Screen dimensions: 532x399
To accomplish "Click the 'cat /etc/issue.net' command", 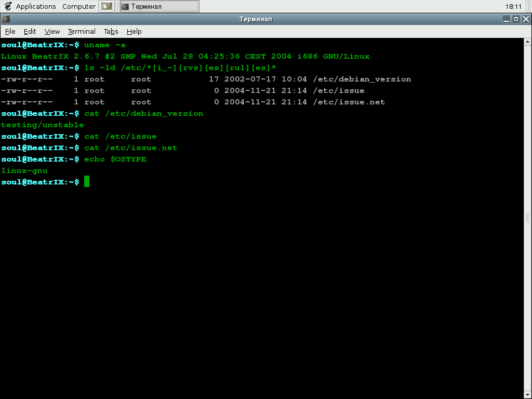I will coord(130,148).
